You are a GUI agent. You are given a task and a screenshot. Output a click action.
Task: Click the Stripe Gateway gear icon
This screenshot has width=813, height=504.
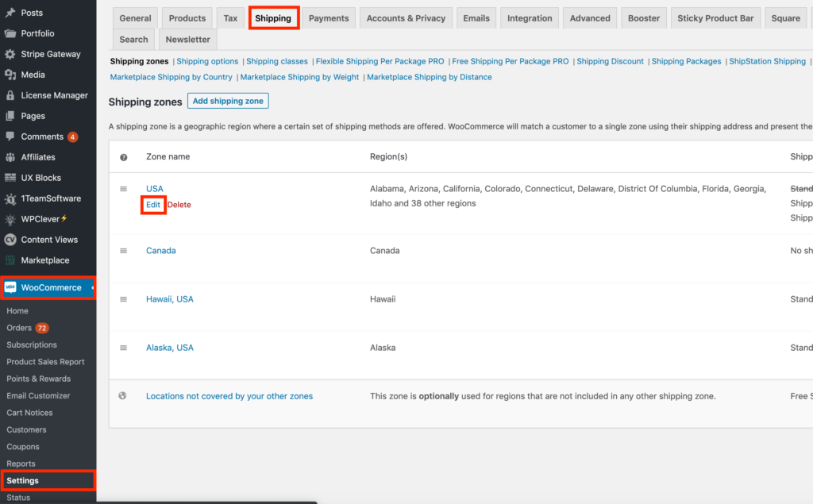tap(10, 54)
